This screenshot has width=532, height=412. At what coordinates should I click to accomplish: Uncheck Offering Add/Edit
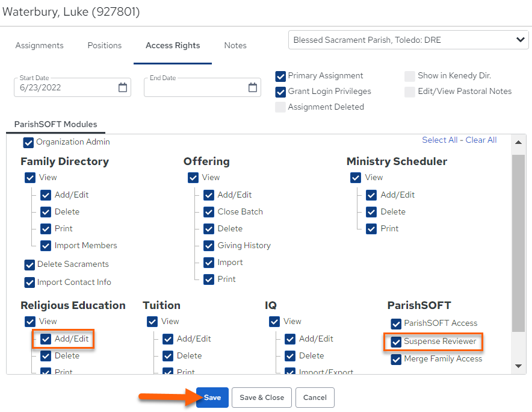[x=209, y=195]
